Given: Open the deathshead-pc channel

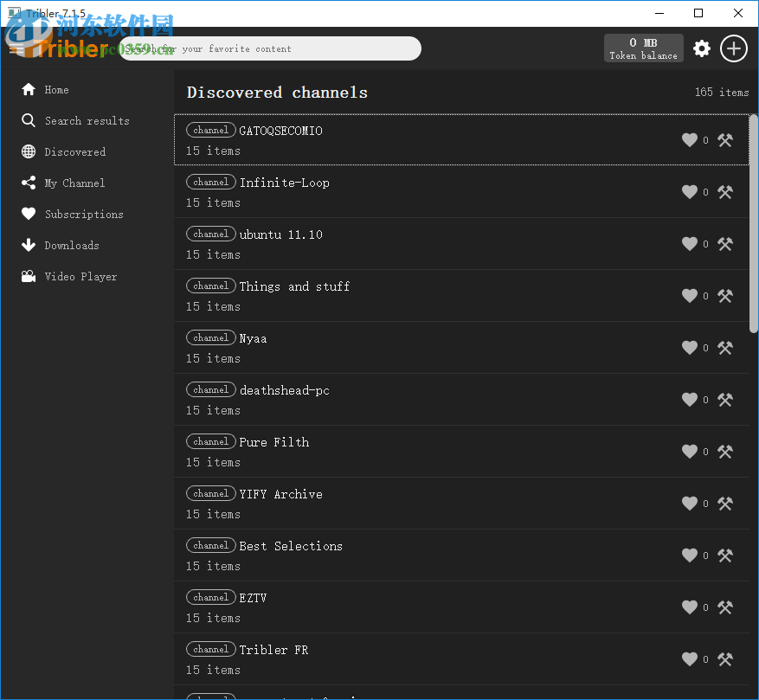Looking at the screenshot, I should [x=461, y=400].
